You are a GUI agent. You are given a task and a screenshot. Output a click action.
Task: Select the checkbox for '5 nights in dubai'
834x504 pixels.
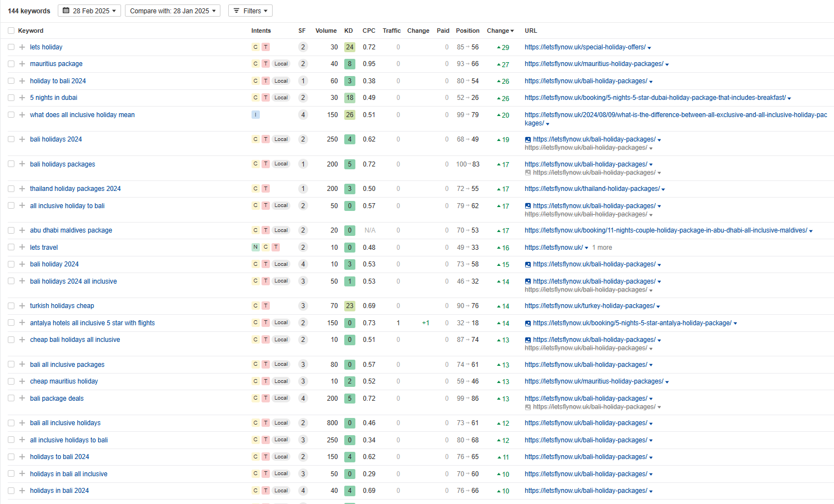point(11,98)
